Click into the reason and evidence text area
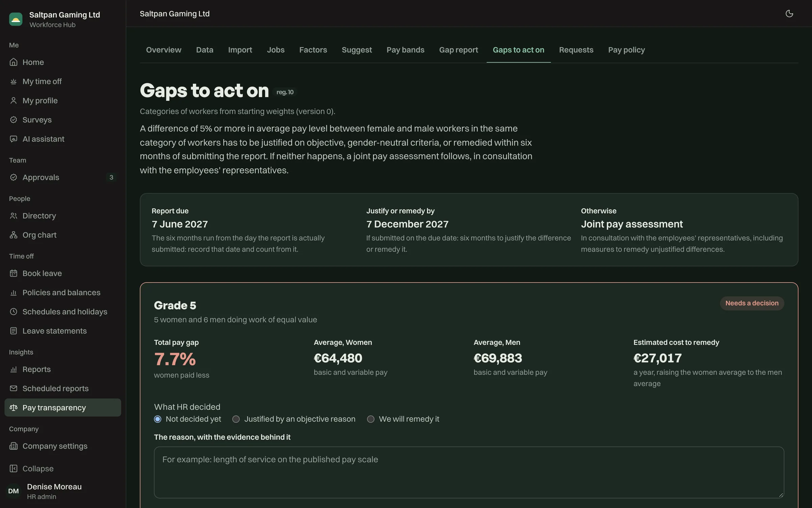The image size is (812, 508). (x=469, y=472)
